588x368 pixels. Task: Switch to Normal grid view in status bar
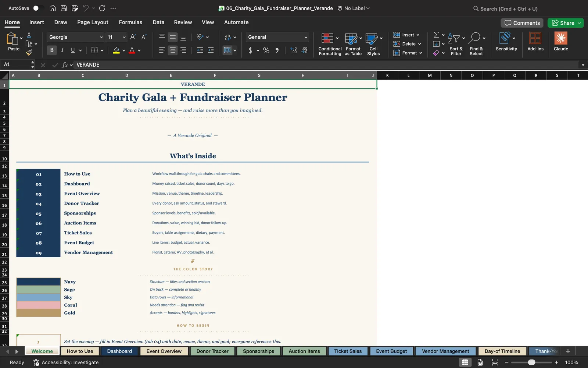pos(465,362)
